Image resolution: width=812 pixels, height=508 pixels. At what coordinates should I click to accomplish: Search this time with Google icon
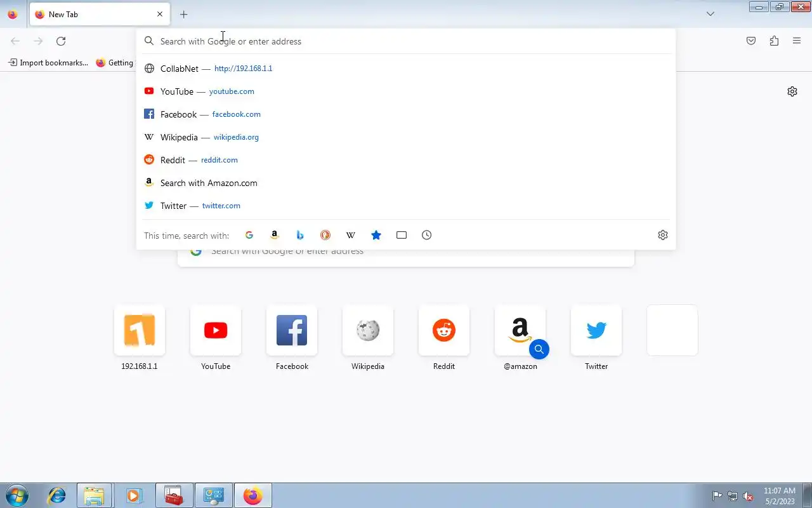click(249, 235)
